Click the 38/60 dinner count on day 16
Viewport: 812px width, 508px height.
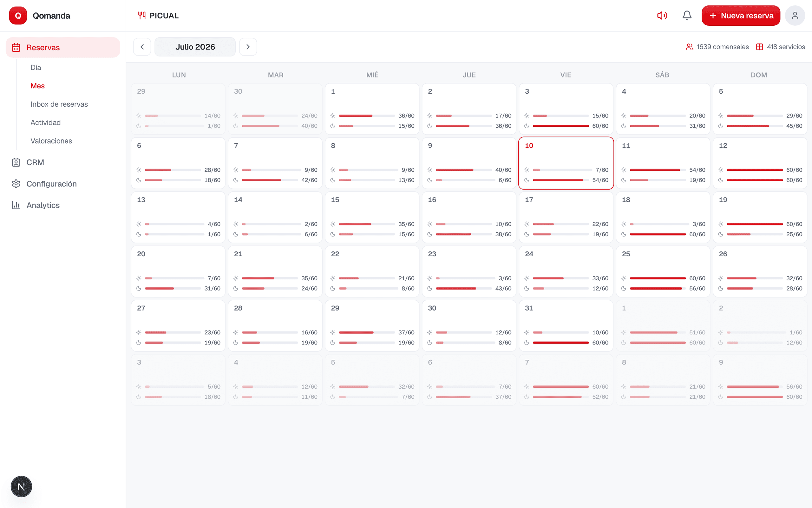click(x=503, y=234)
